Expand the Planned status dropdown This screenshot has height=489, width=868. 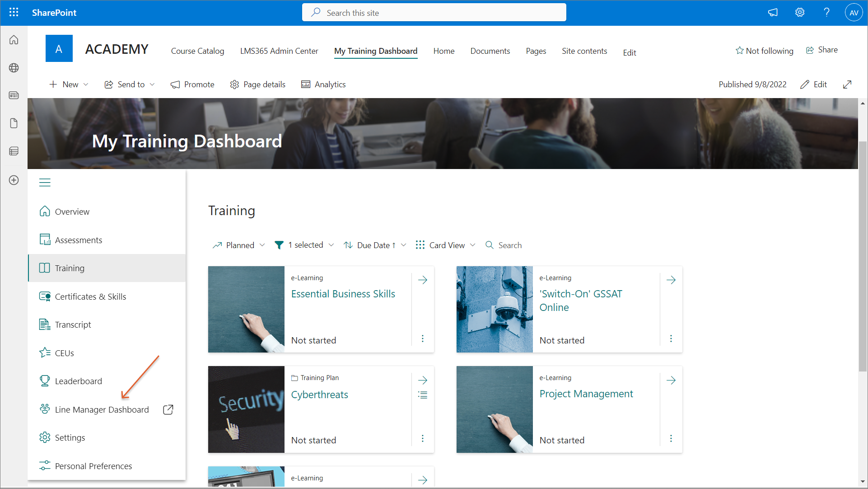pyautogui.click(x=239, y=245)
